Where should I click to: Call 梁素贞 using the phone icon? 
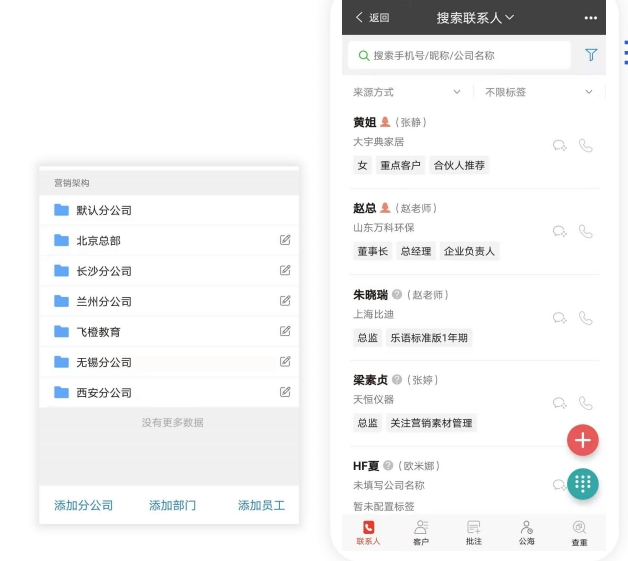coord(586,403)
